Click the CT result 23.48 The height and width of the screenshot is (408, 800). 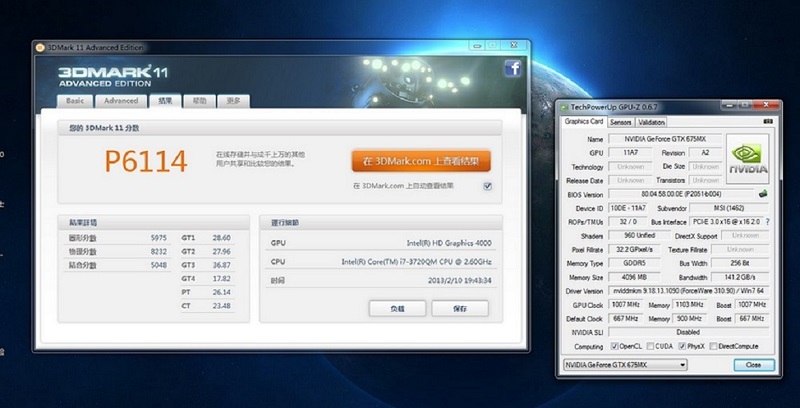point(221,306)
